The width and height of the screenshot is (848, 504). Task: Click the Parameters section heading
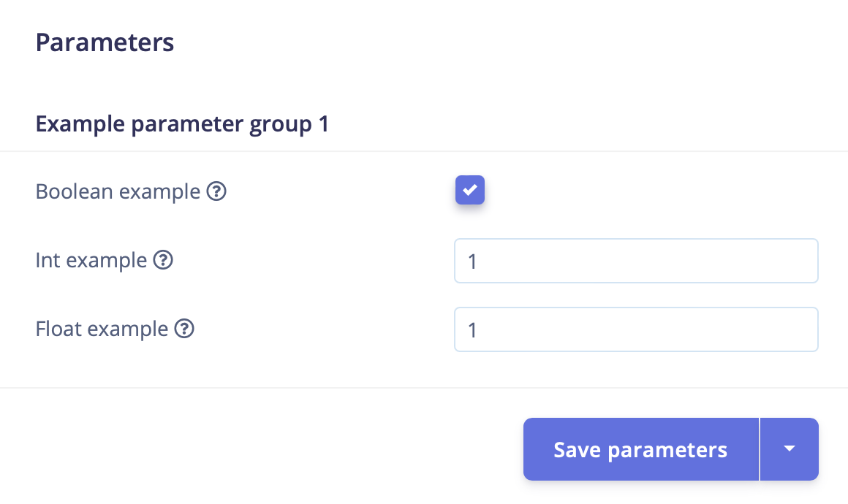click(105, 42)
